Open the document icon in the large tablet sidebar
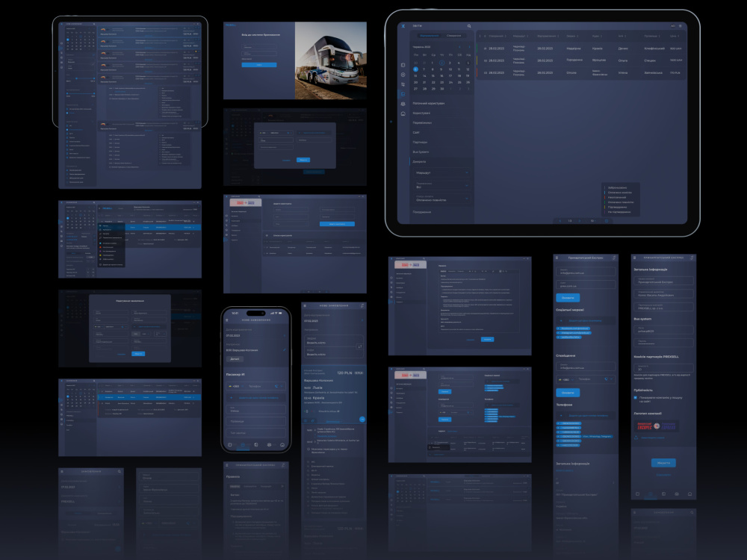The image size is (747, 560). pos(403,65)
